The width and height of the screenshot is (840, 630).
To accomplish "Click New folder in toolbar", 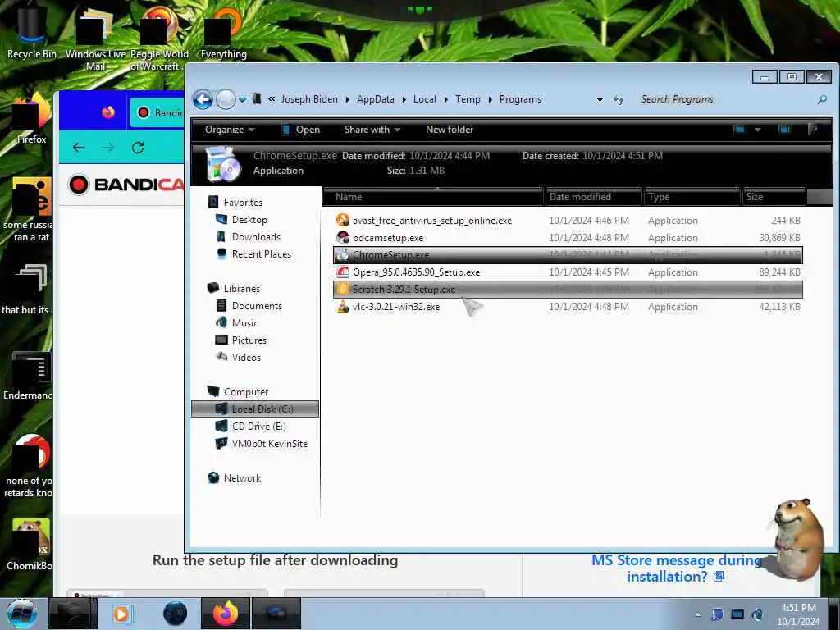I will (x=450, y=130).
